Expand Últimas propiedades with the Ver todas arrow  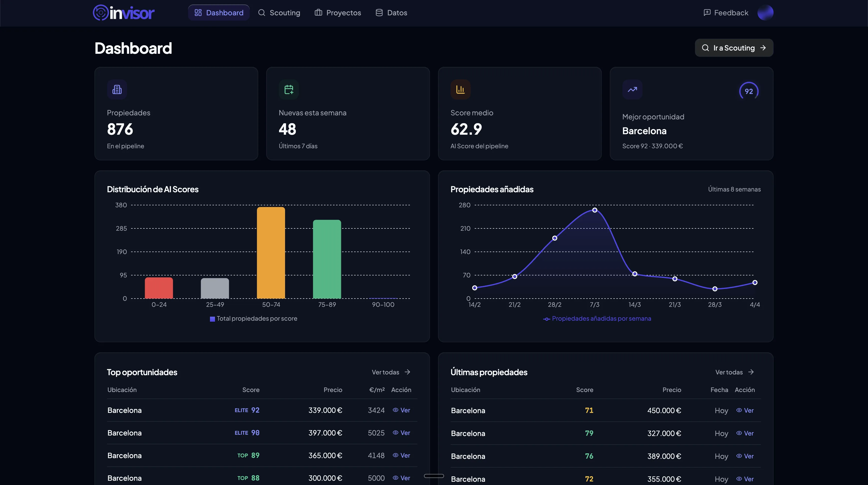[x=751, y=372]
